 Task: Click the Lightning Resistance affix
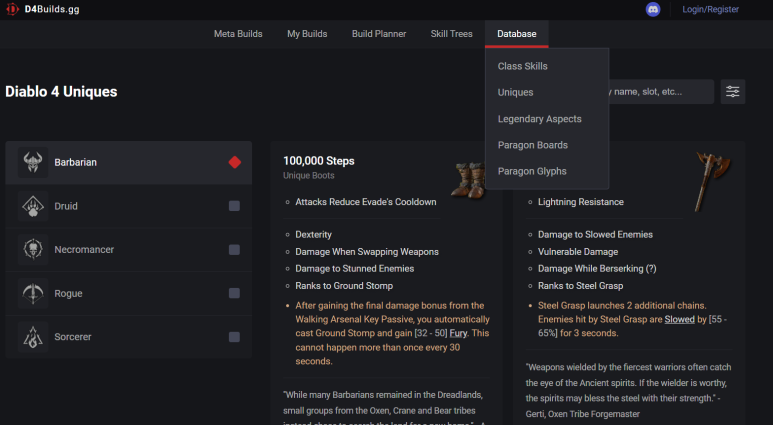pos(581,202)
